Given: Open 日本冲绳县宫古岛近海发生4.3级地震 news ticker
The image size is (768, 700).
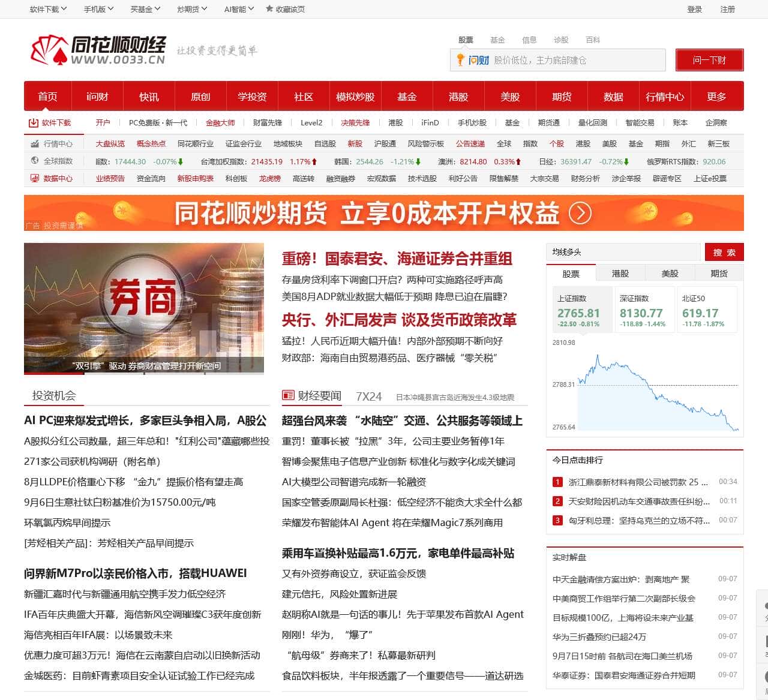Looking at the screenshot, I should (x=455, y=397).
